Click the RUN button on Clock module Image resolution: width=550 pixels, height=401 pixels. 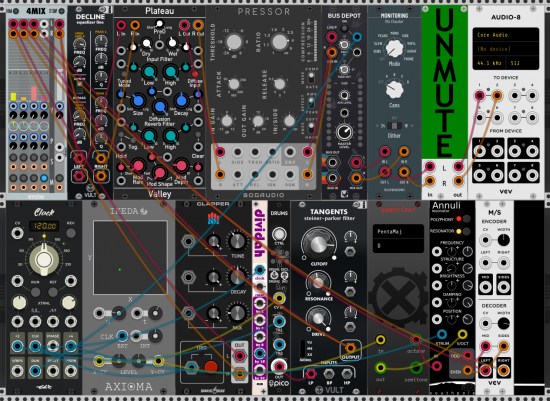click(x=35, y=292)
